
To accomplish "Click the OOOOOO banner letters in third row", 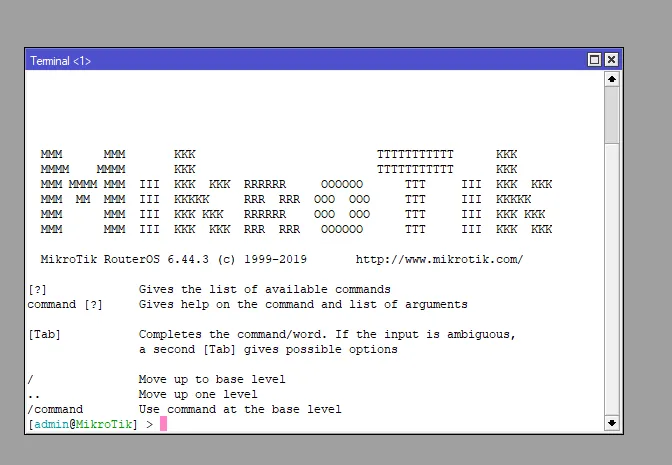I will tap(342, 184).
